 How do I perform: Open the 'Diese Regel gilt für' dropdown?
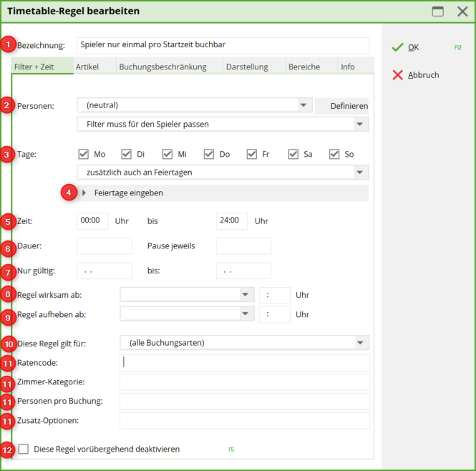(x=359, y=343)
